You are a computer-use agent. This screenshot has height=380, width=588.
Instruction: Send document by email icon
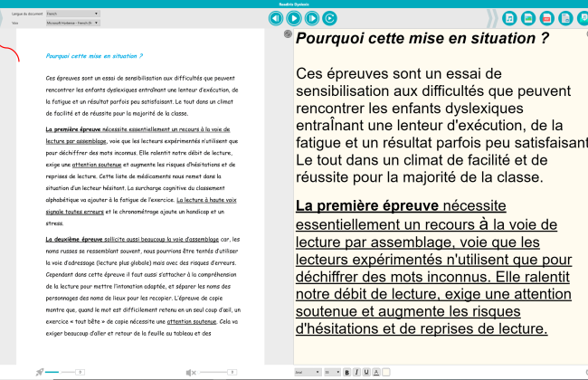click(x=583, y=18)
